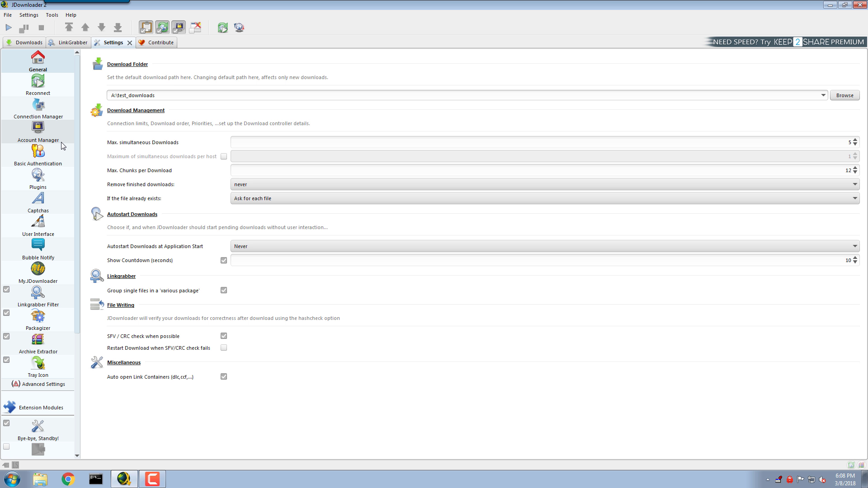The image size is (868, 488).
Task: Toggle premium accounts toolbar icon
Action: click(x=179, y=28)
